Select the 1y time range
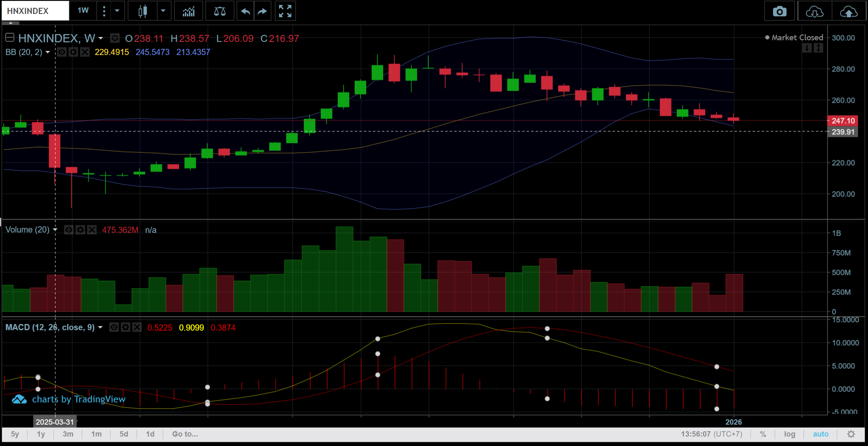This screenshot has width=868, height=446. 41,434
